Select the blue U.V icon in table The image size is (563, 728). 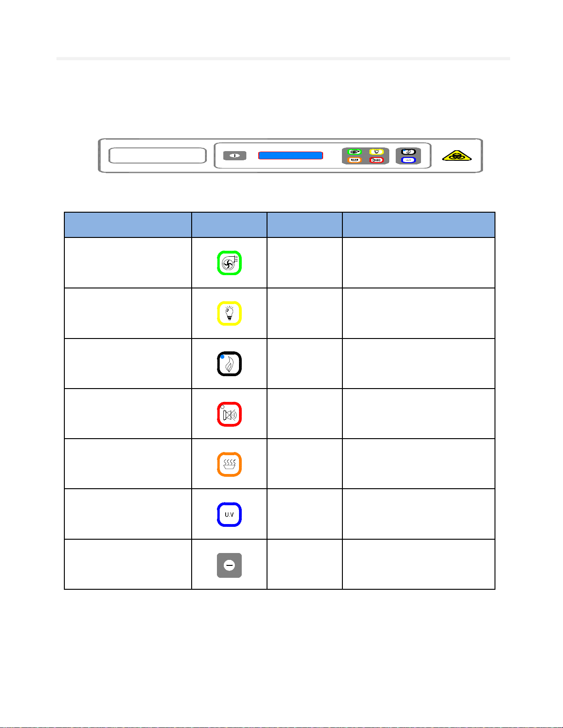[229, 514]
